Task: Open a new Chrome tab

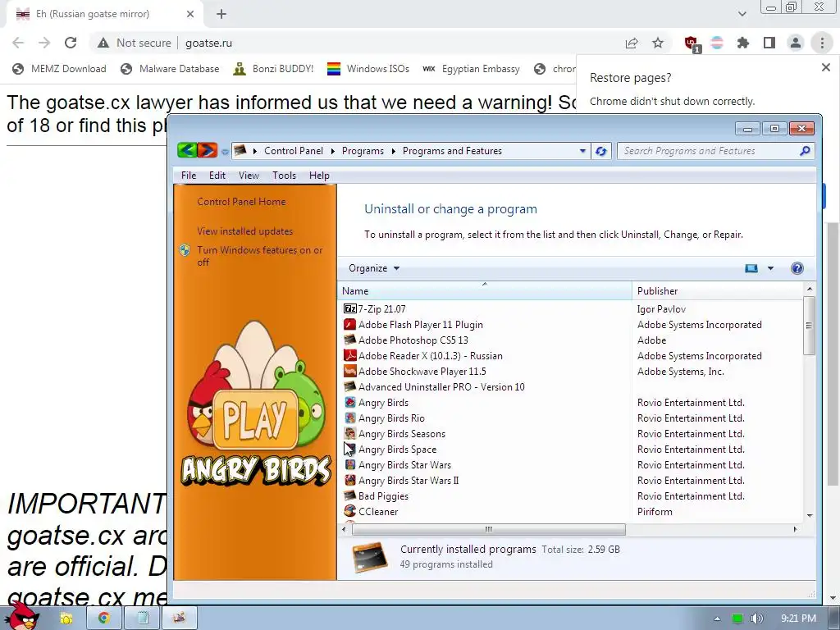Action: (221, 15)
